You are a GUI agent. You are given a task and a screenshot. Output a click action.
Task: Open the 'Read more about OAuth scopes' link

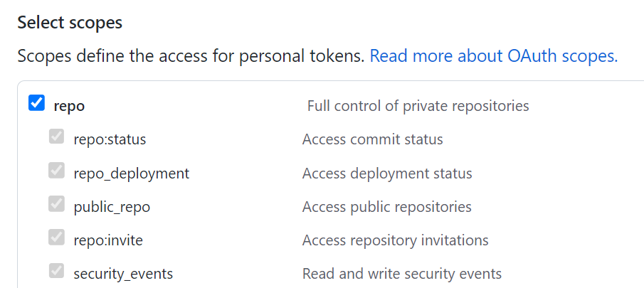[x=493, y=56]
